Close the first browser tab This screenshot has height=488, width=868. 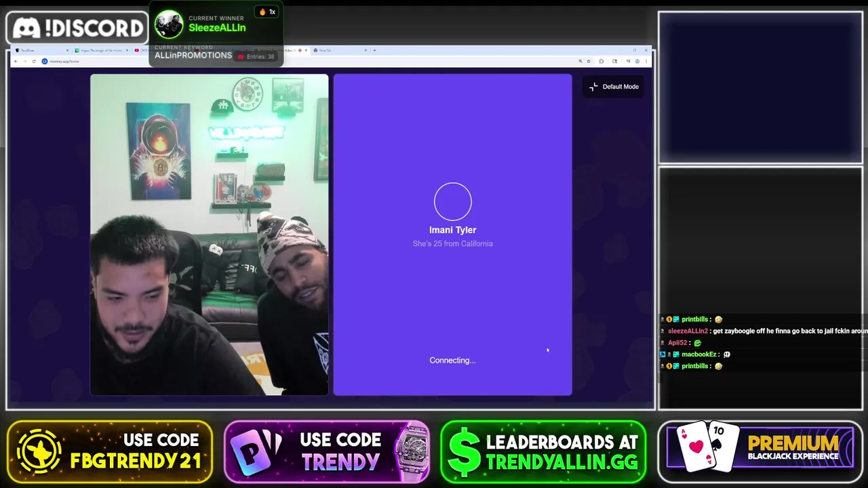67,50
